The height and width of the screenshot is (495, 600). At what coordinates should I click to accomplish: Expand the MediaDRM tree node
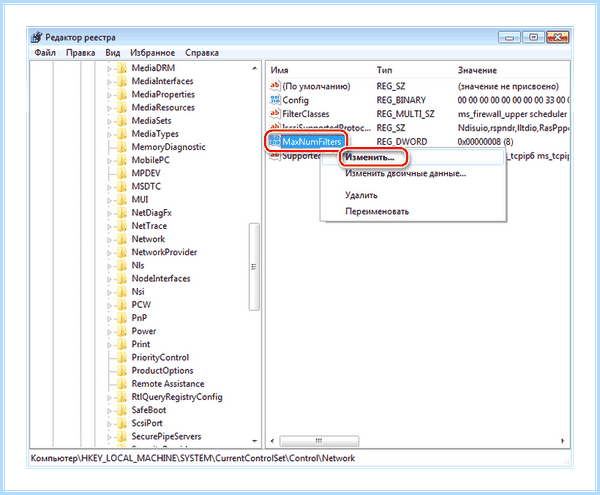coord(109,69)
